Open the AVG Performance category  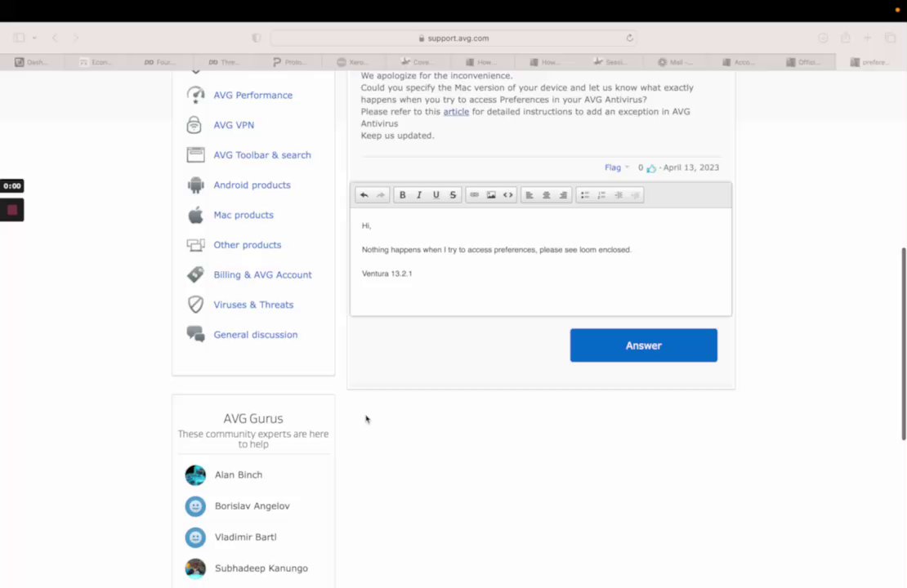(x=252, y=95)
